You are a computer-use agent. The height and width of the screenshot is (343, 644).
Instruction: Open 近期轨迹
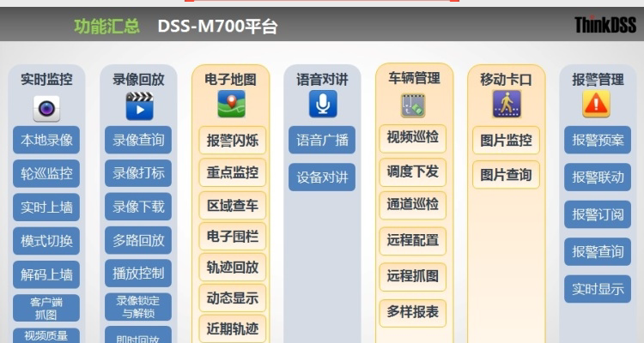(x=233, y=328)
